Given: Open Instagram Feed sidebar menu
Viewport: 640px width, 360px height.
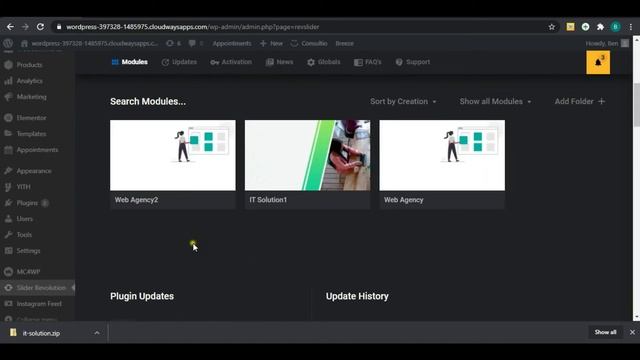Looking at the screenshot, I should (x=38, y=304).
